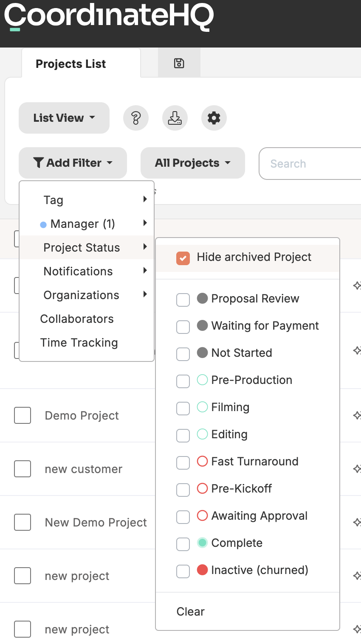Click the download export icon

click(175, 118)
